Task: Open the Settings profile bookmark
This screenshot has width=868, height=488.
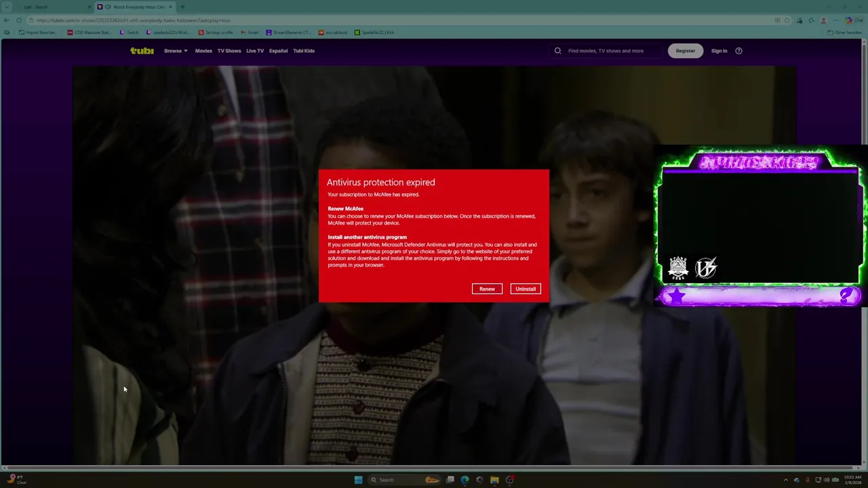Action: 215,32
